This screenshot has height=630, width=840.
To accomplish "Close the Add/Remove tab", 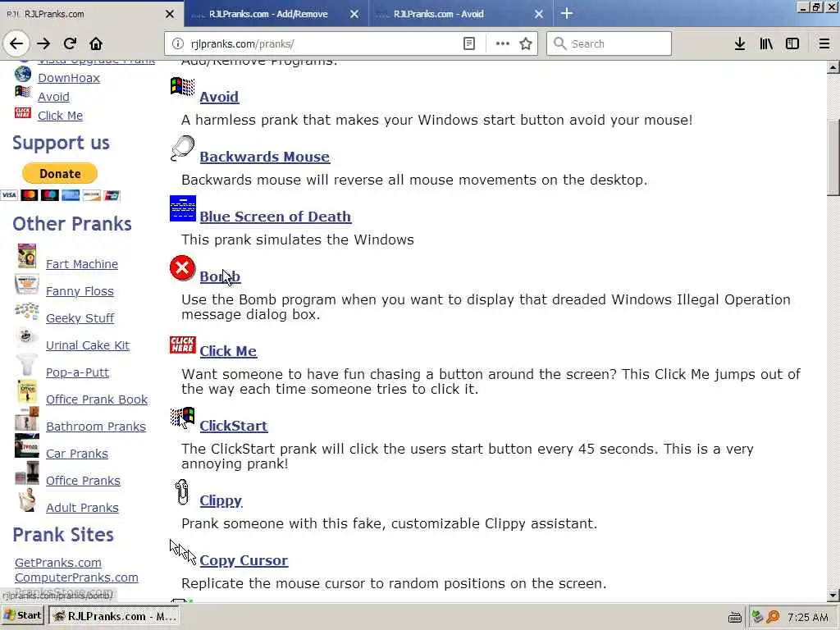I will click(354, 14).
